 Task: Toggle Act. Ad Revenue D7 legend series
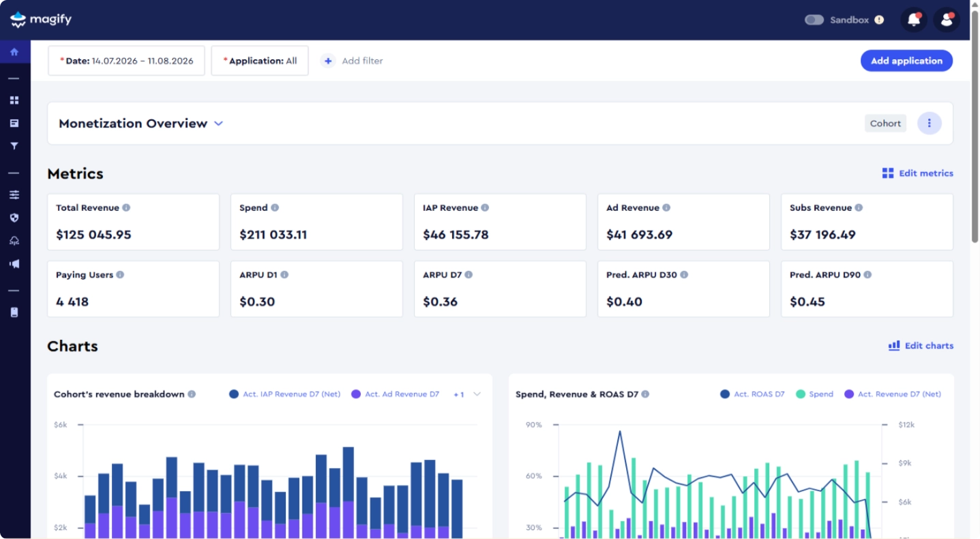click(x=396, y=394)
